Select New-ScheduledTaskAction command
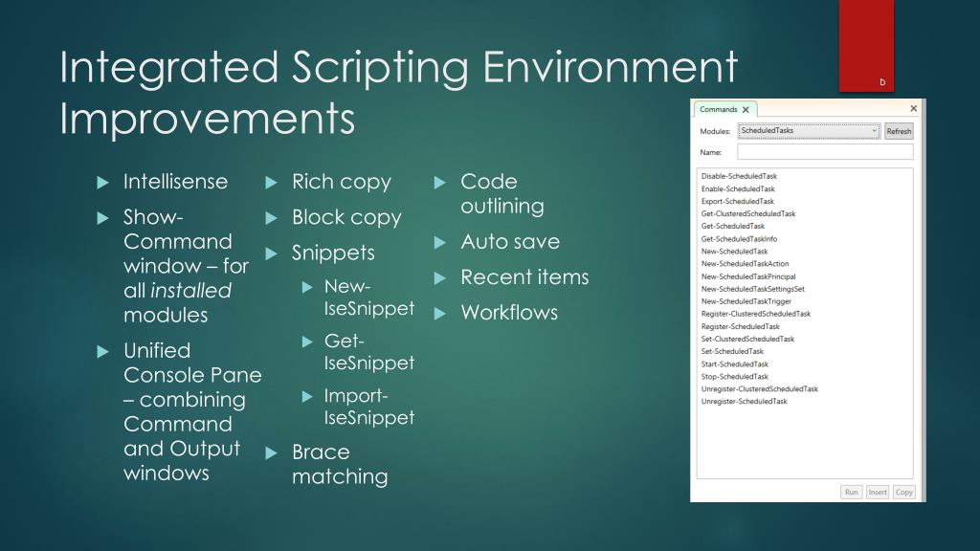 (x=745, y=264)
